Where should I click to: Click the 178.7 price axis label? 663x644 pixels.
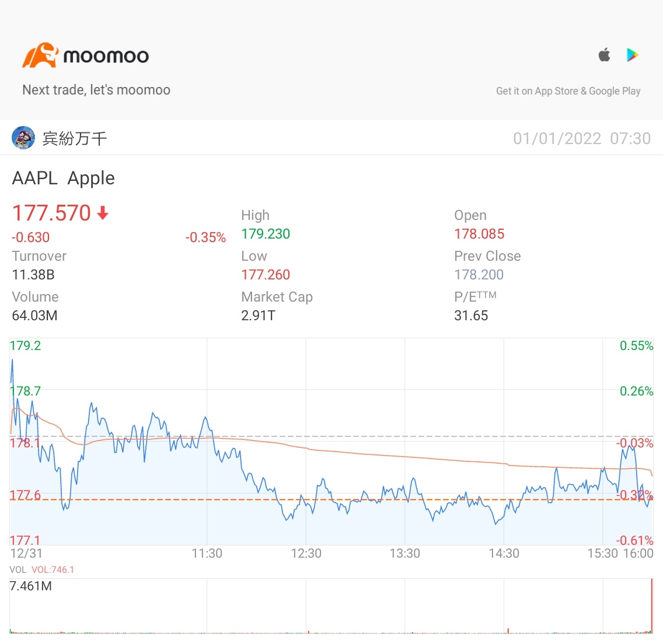[25, 391]
